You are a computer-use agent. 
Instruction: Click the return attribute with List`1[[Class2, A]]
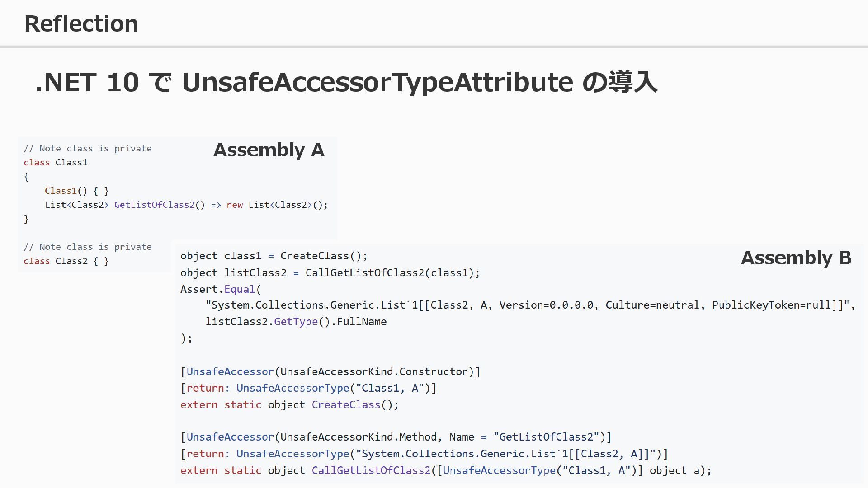(424, 454)
